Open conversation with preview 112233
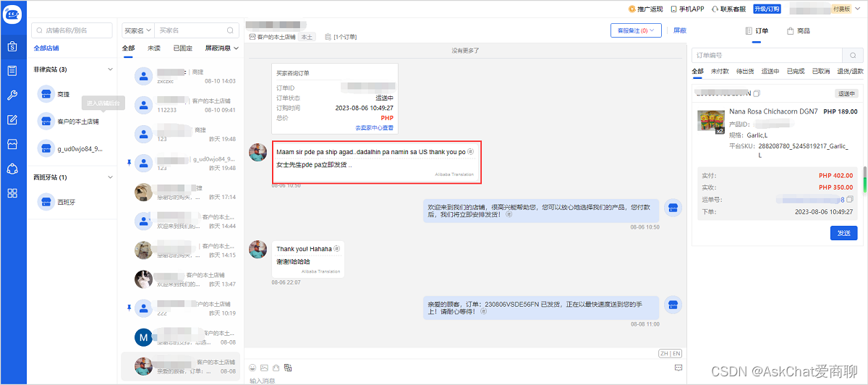868x385 pixels. (x=181, y=105)
